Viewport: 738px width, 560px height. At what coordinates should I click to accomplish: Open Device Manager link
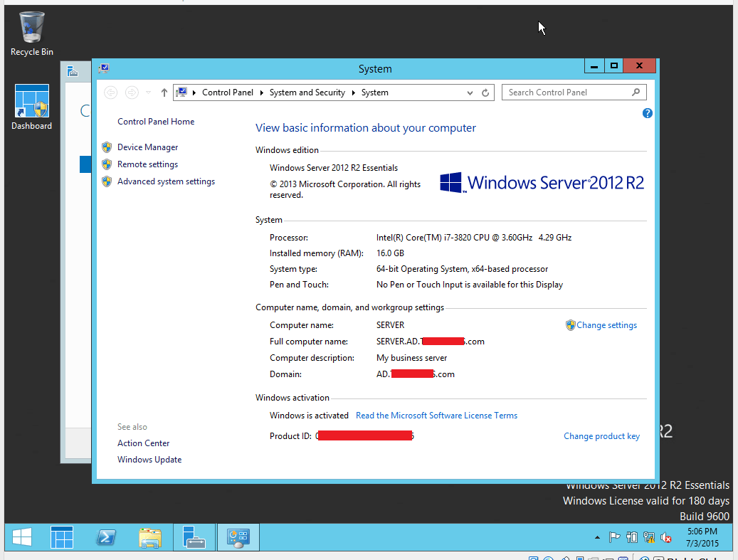pyautogui.click(x=148, y=147)
